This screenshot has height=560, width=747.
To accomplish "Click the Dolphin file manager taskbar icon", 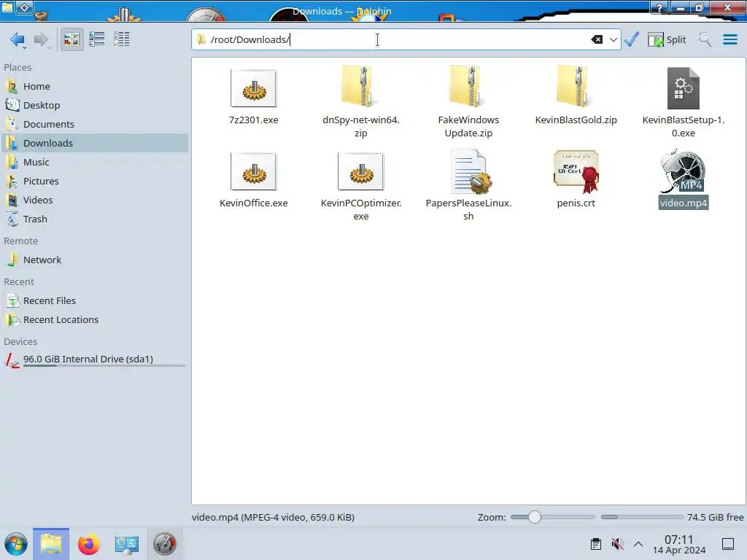I will (x=51, y=544).
